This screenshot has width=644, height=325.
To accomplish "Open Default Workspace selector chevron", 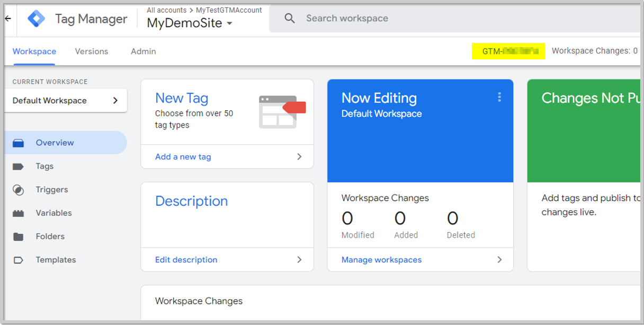I will 115,101.
